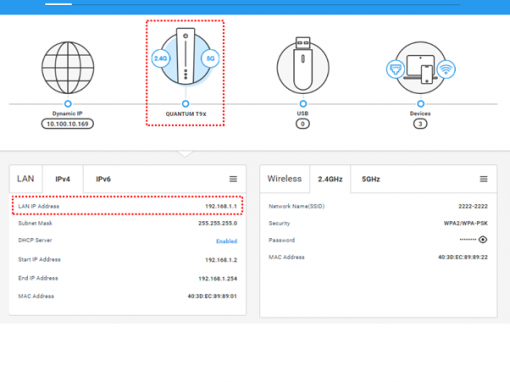The image size is (510, 382).
Task: Click the USB count badge showing 0
Action: click(303, 124)
